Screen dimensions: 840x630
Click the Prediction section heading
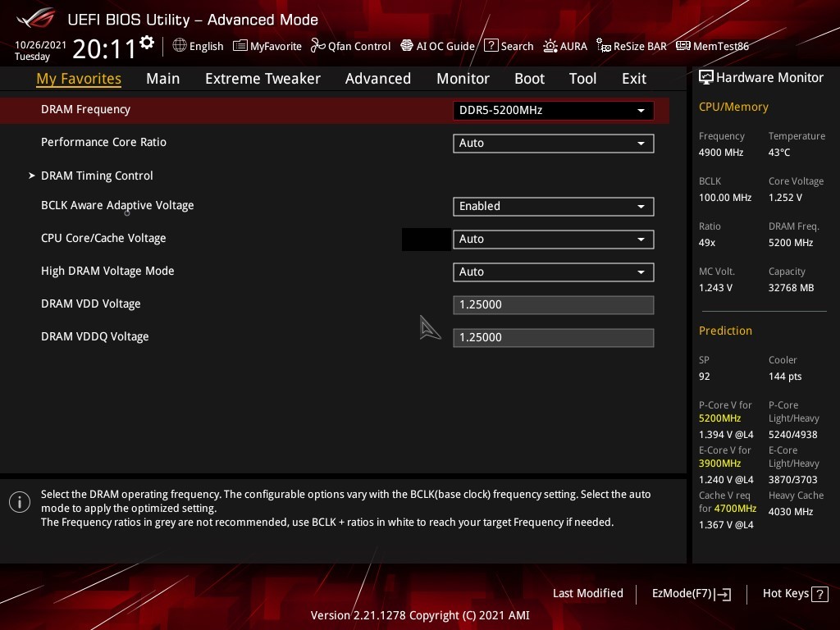pyautogui.click(x=725, y=331)
